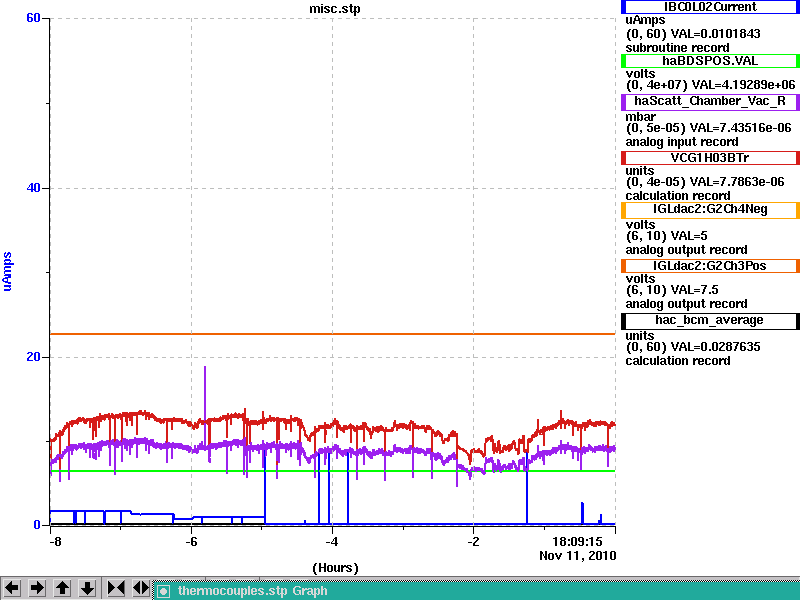Screen dimensions: 800x600
Task: Click the 18:09:15 timestamp
Action: point(578,542)
